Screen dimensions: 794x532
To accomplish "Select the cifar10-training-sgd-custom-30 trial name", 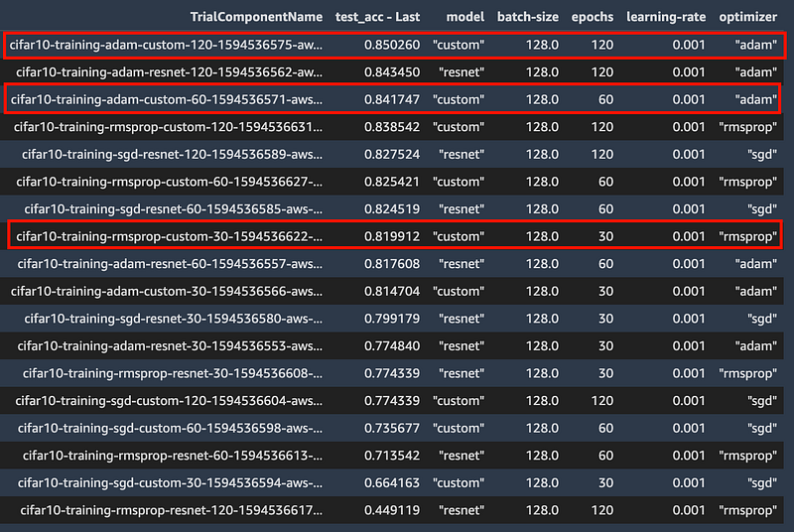I will tap(169, 483).
